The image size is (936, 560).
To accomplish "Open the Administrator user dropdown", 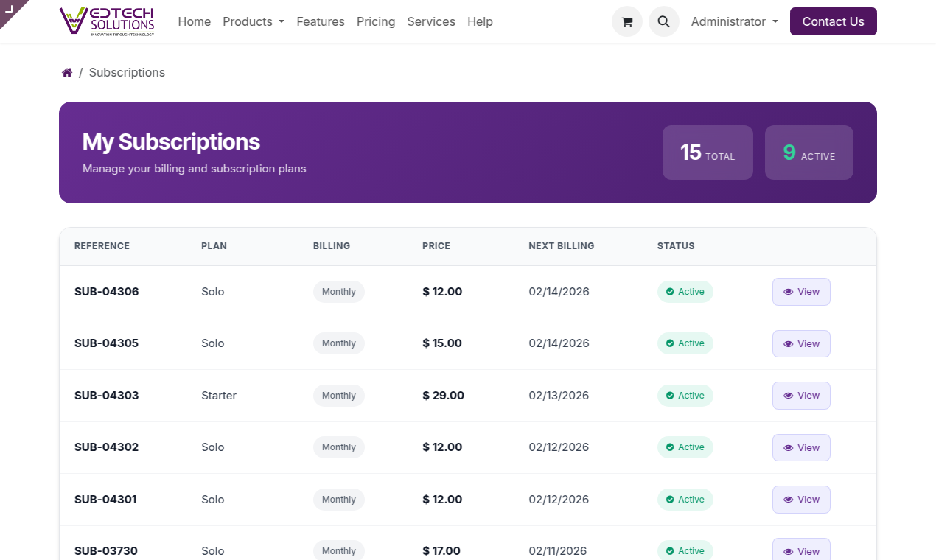I will (x=734, y=21).
